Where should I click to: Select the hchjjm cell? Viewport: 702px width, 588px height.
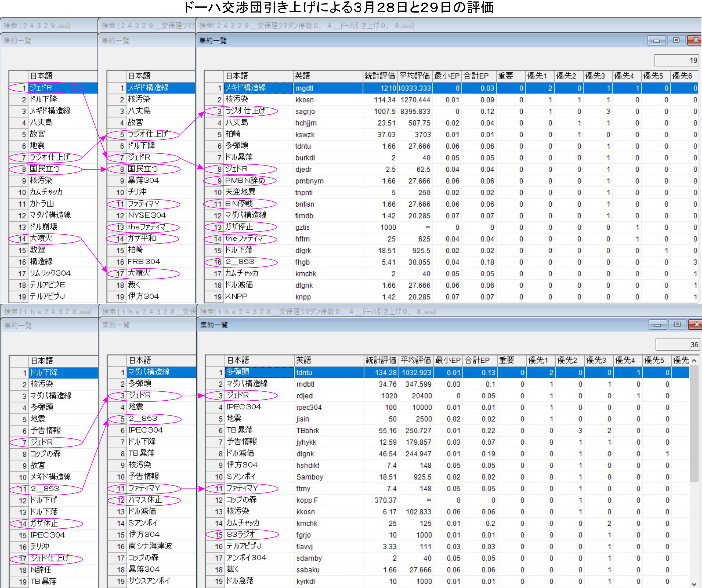pyautogui.click(x=328, y=123)
